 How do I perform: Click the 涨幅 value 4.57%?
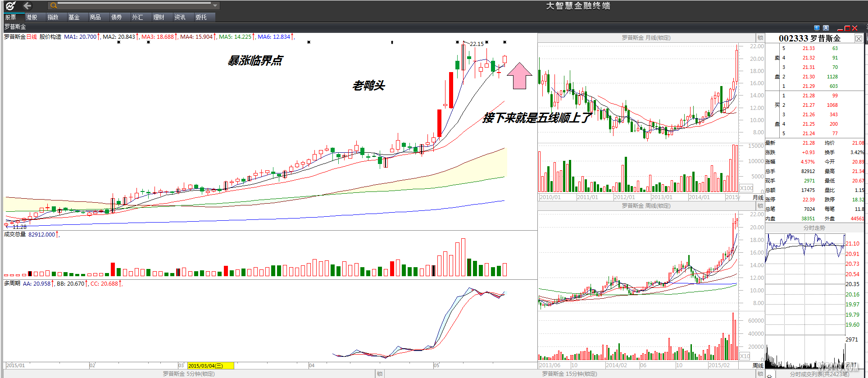[x=808, y=162]
